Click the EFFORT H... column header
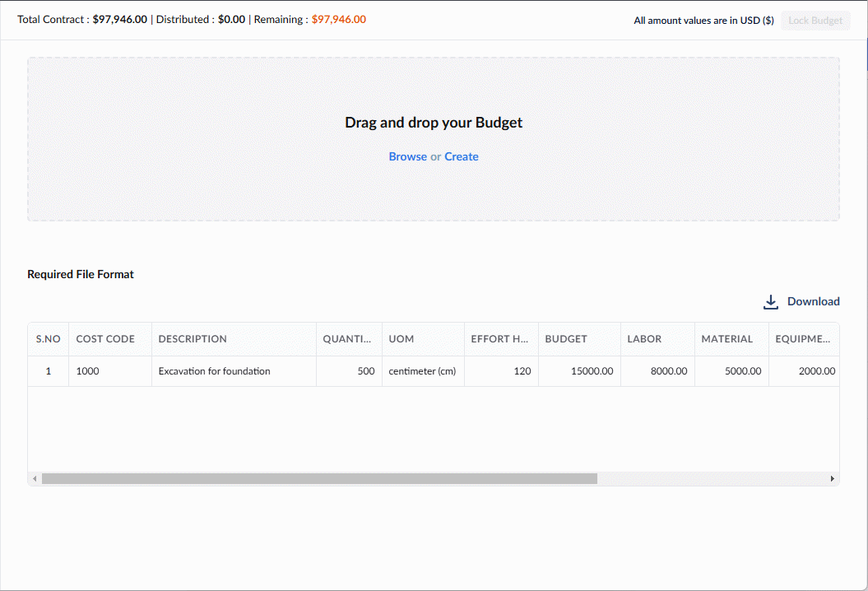The width and height of the screenshot is (868, 591). pyautogui.click(x=501, y=339)
